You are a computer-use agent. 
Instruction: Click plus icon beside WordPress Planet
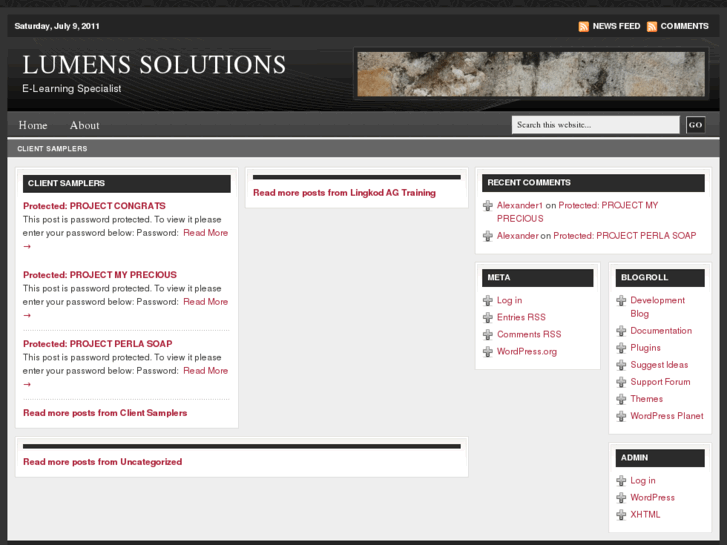click(621, 416)
